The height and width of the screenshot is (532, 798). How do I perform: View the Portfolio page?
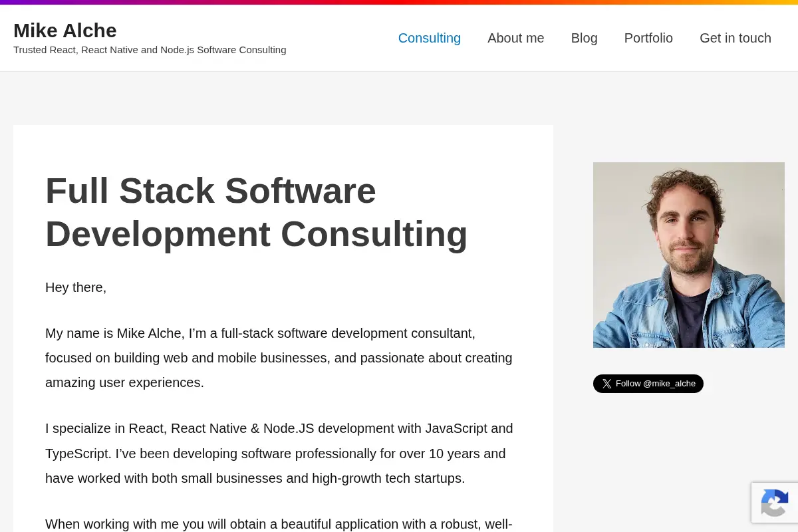(648, 38)
